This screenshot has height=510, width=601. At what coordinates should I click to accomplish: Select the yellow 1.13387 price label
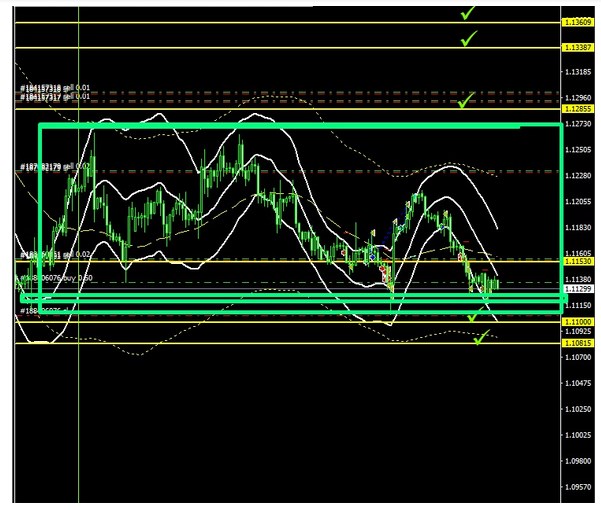[576, 47]
